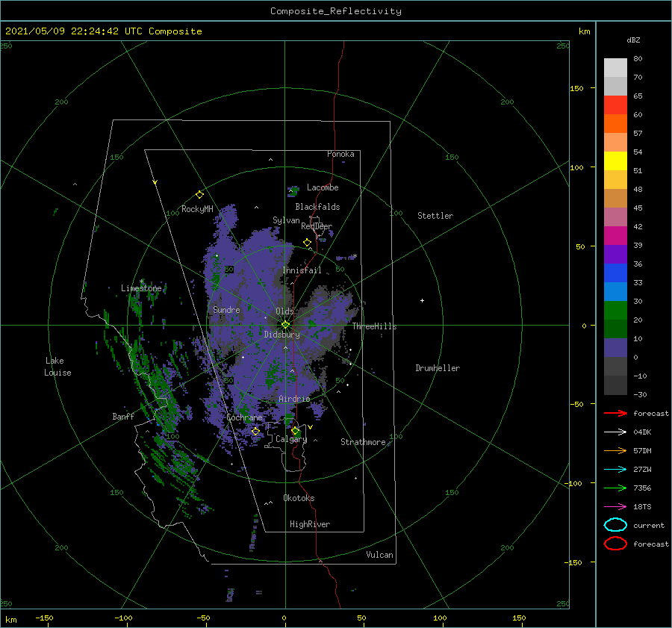Select the red 65 dBZ color swatch
This screenshot has width=672, height=628.
[x=615, y=105]
